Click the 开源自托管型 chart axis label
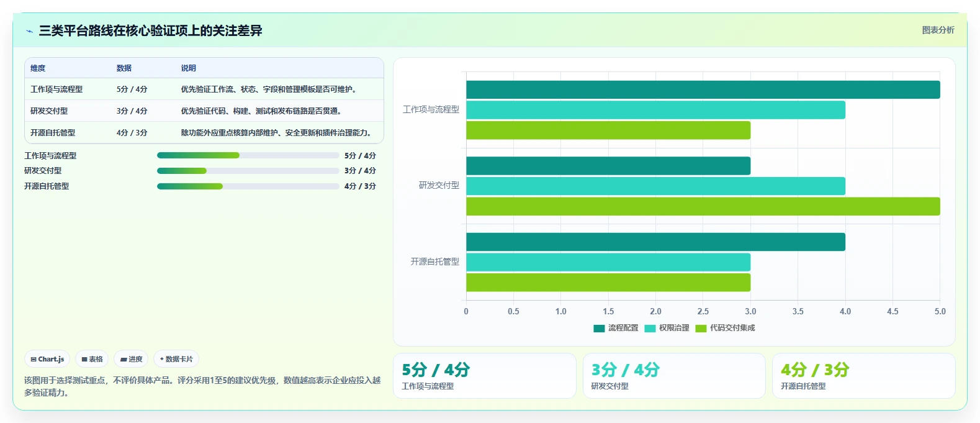The image size is (980, 423). point(435,262)
